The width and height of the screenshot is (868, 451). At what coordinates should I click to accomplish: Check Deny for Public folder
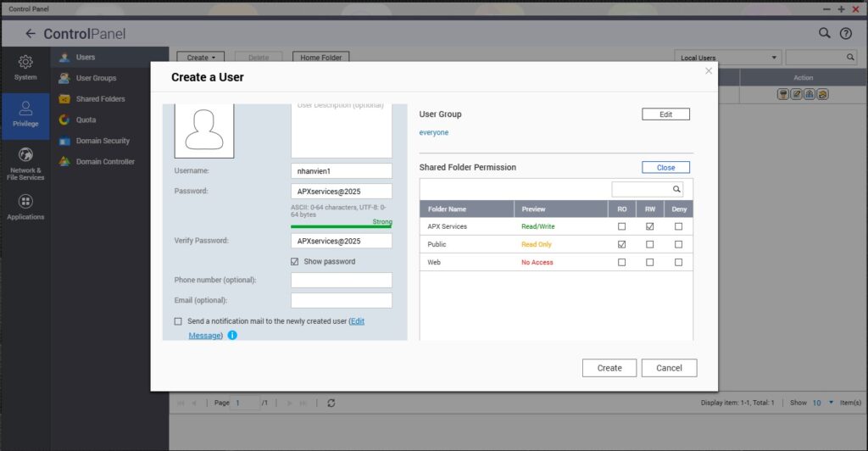679,244
